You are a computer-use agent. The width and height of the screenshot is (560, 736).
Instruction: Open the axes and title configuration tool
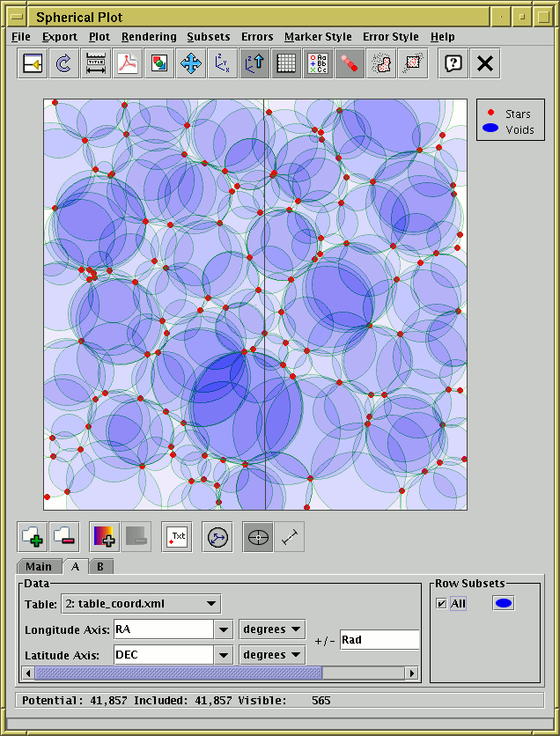point(96,63)
